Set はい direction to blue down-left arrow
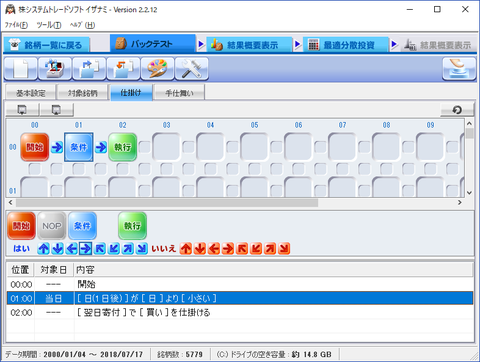 click(114, 249)
